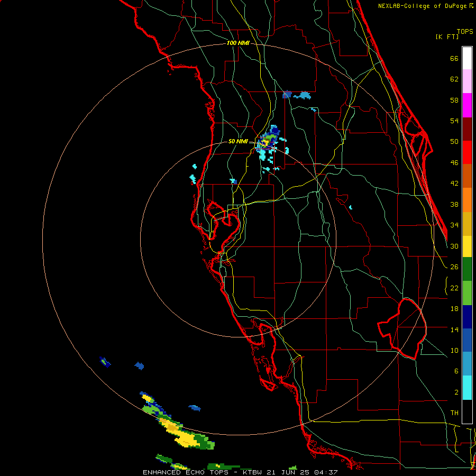Image resolution: width=476 pixels, height=476 pixels.
Task: Click the Enhanced Echo Tops KTBW timestamp caption
Action: click(240, 472)
